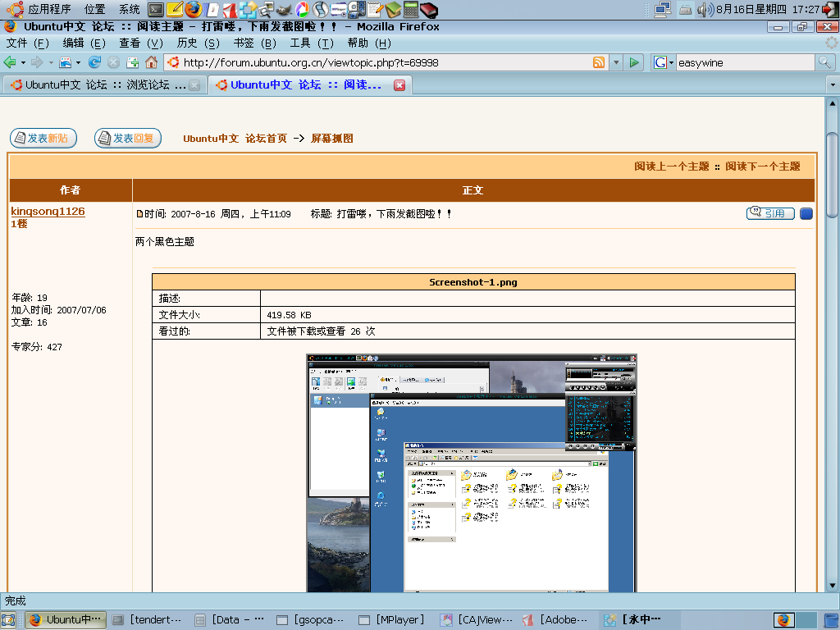The height and width of the screenshot is (630, 840).
Task: Open the 系统 panel menu
Action: coord(129,9)
